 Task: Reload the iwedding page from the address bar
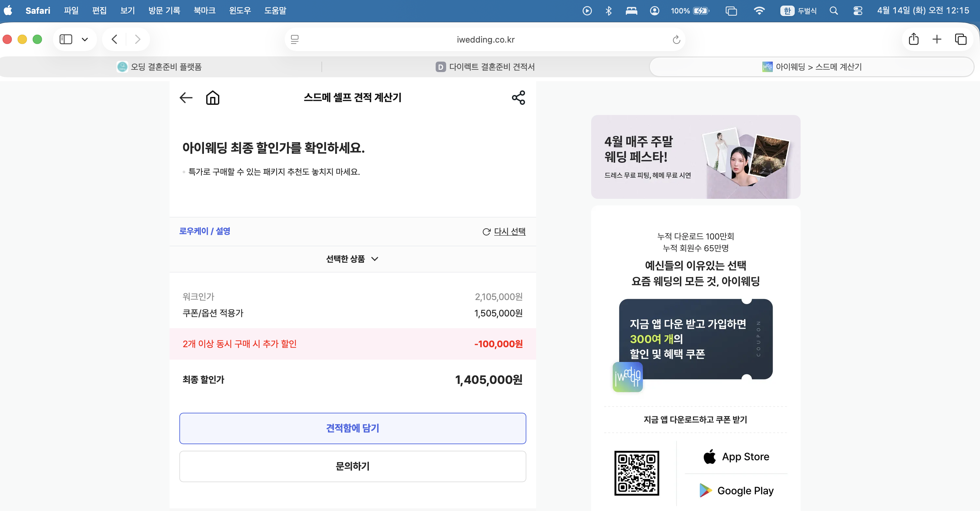(676, 39)
